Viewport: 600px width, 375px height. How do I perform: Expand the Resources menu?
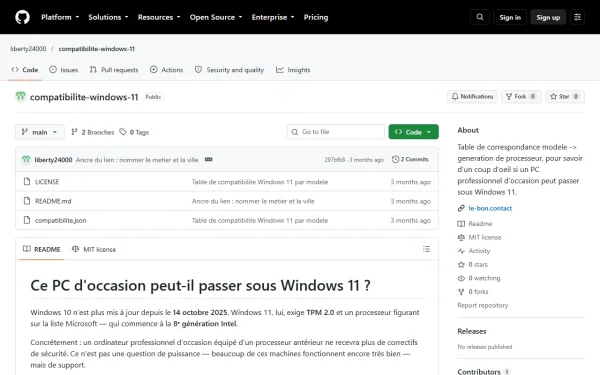tap(159, 17)
